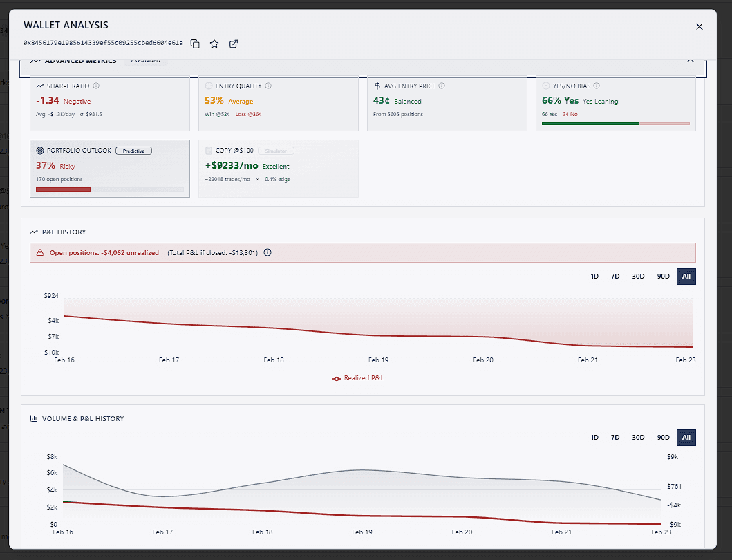Select the 30D tab in P&L History
Screen dimensions: 732x560
(638, 276)
